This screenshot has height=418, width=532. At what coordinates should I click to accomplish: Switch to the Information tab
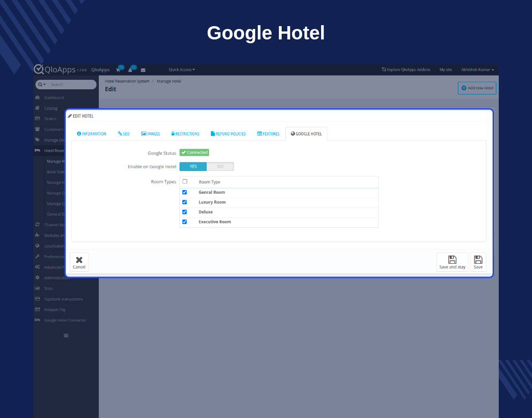[92, 133]
